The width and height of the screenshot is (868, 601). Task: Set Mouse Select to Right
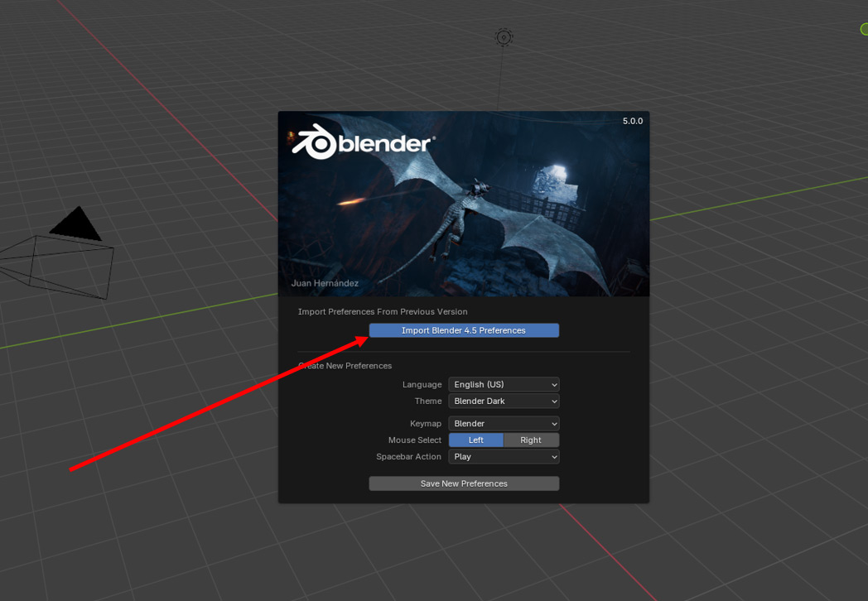pos(531,440)
